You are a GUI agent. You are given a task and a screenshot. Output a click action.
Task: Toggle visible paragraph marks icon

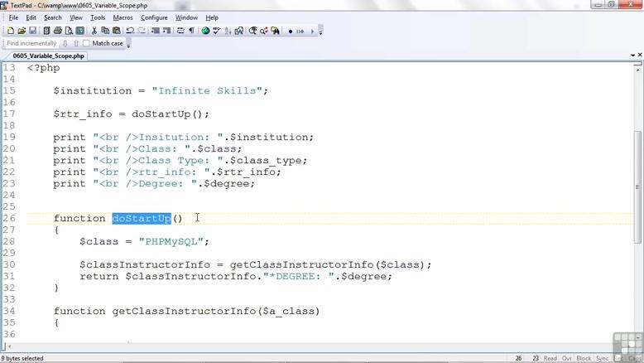191,31
